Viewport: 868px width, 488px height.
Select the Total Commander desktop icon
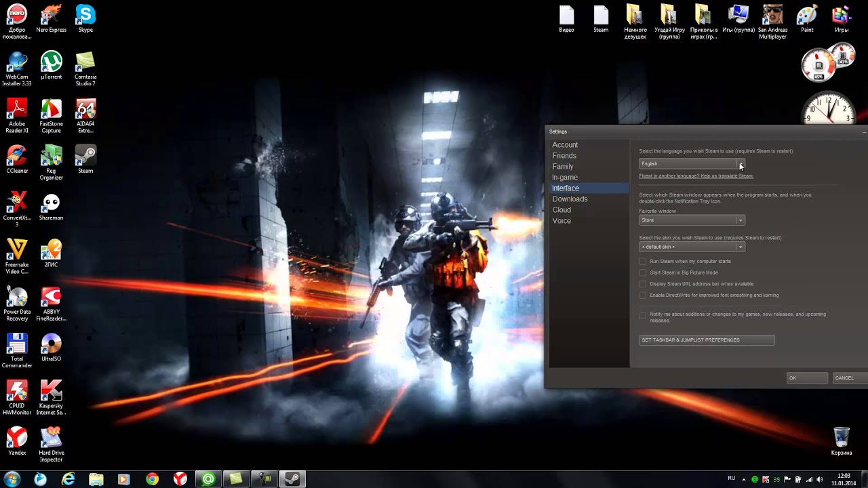(17, 350)
